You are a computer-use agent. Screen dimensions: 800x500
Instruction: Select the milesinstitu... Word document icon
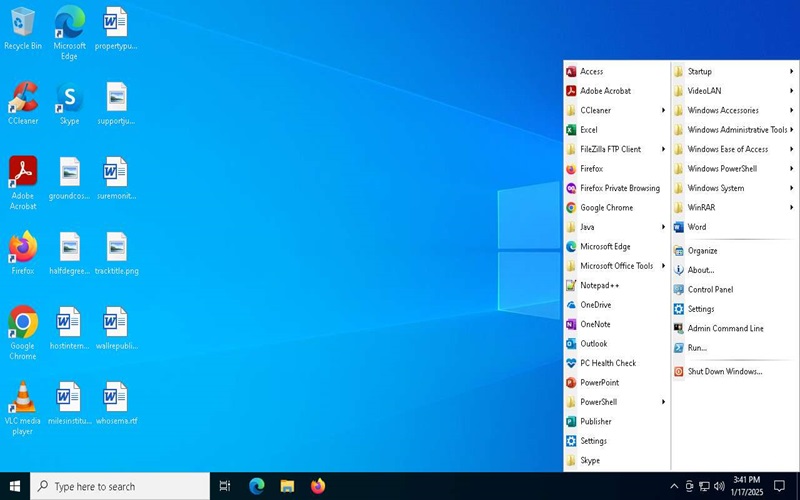(x=69, y=404)
